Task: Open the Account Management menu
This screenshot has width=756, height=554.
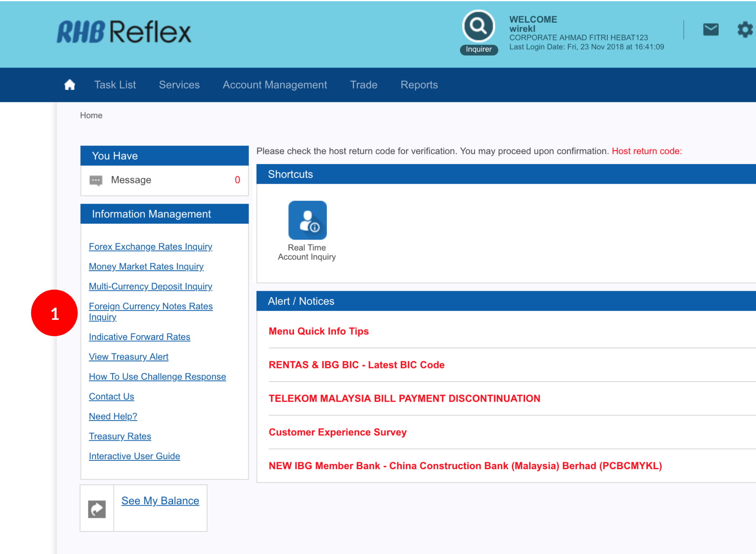Action: tap(275, 85)
